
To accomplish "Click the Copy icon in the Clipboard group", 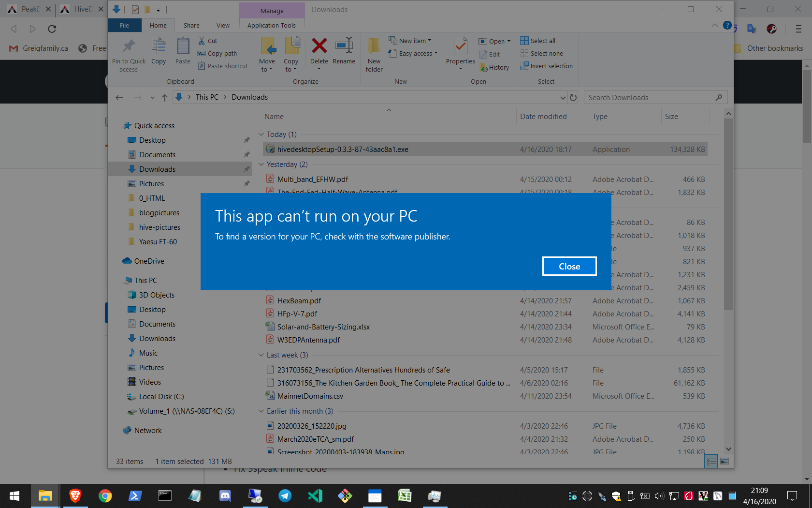I will point(159,46).
